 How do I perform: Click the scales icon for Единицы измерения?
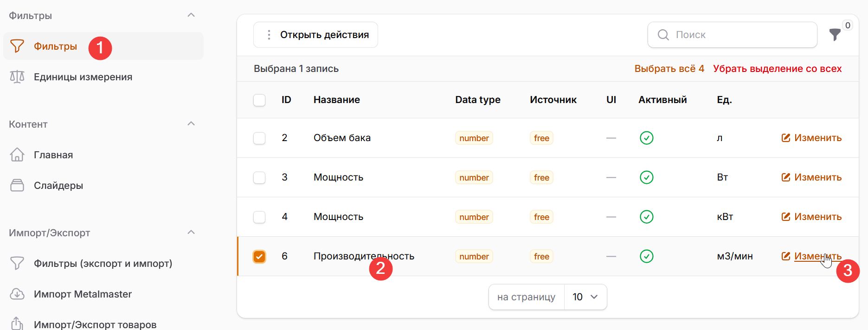[x=17, y=77]
